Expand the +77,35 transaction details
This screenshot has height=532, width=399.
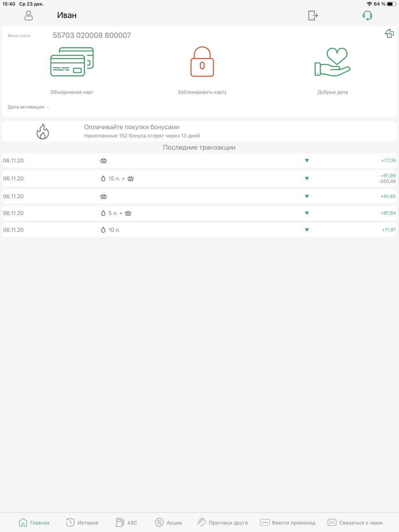tap(307, 161)
